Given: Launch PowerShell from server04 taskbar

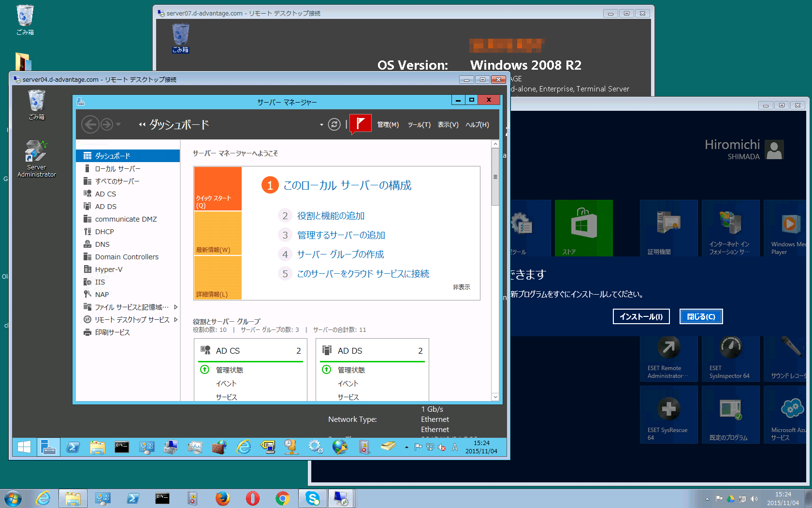Looking at the screenshot, I should pyautogui.click(x=73, y=447).
